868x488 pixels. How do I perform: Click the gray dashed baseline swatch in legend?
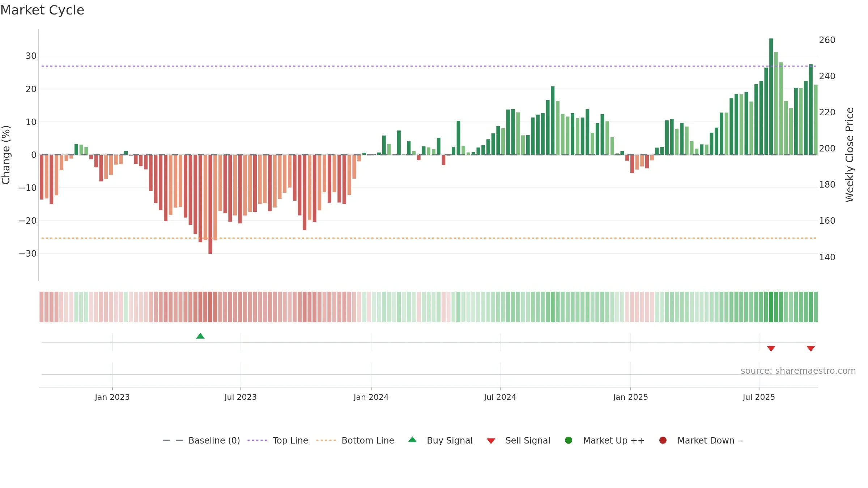tap(173, 440)
